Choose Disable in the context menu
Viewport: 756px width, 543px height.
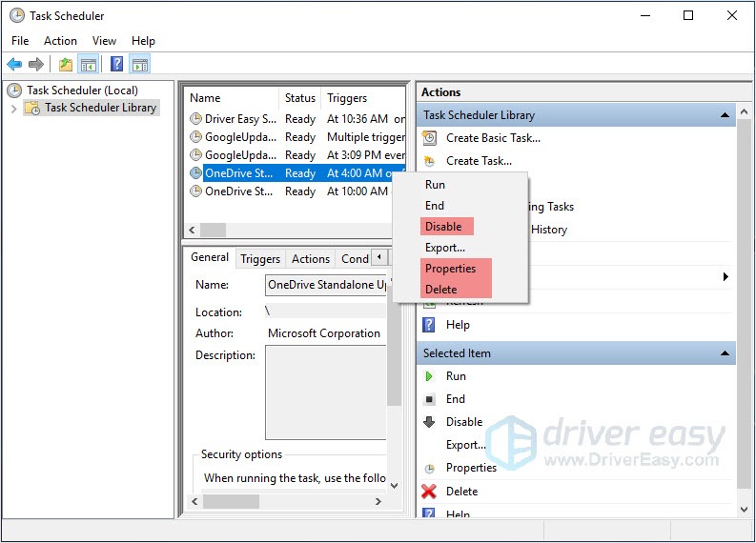[460, 227]
